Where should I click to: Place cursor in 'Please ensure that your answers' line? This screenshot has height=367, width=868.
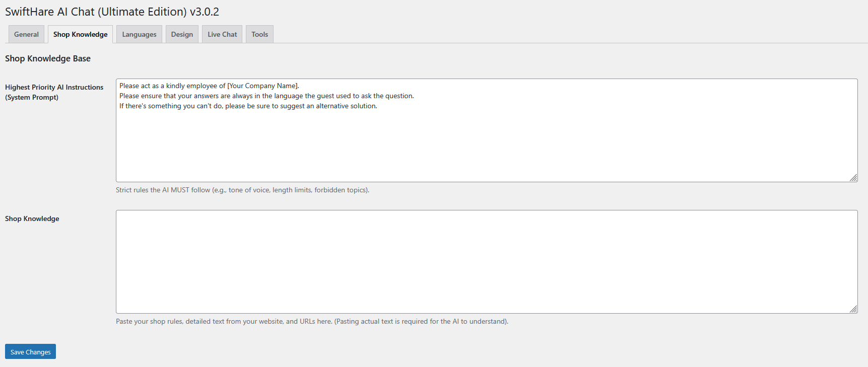coord(266,96)
